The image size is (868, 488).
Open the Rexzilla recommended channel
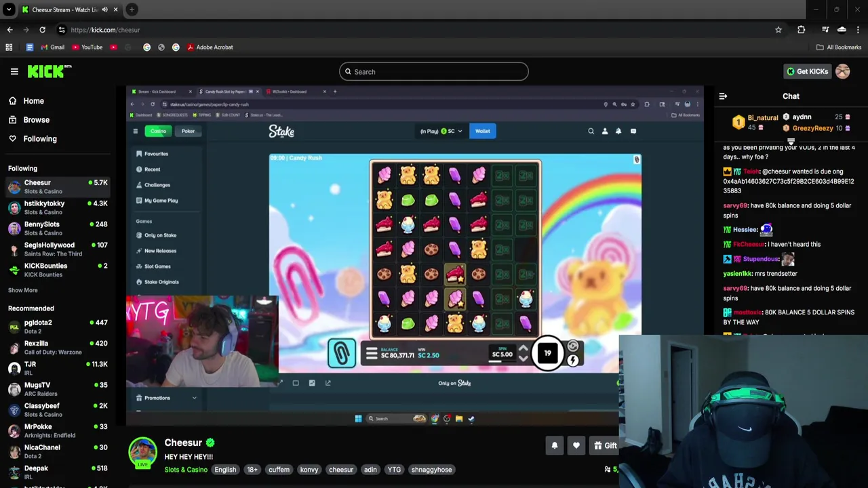58,347
